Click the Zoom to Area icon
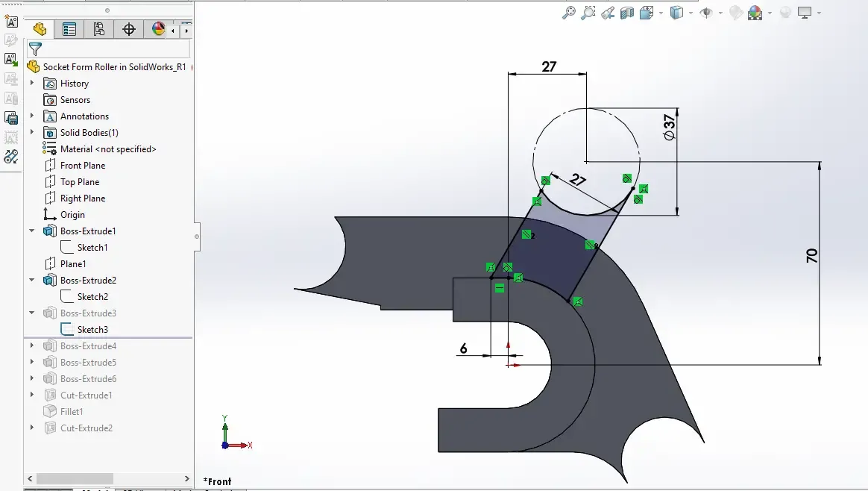The image size is (868, 491). click(588, 12)
